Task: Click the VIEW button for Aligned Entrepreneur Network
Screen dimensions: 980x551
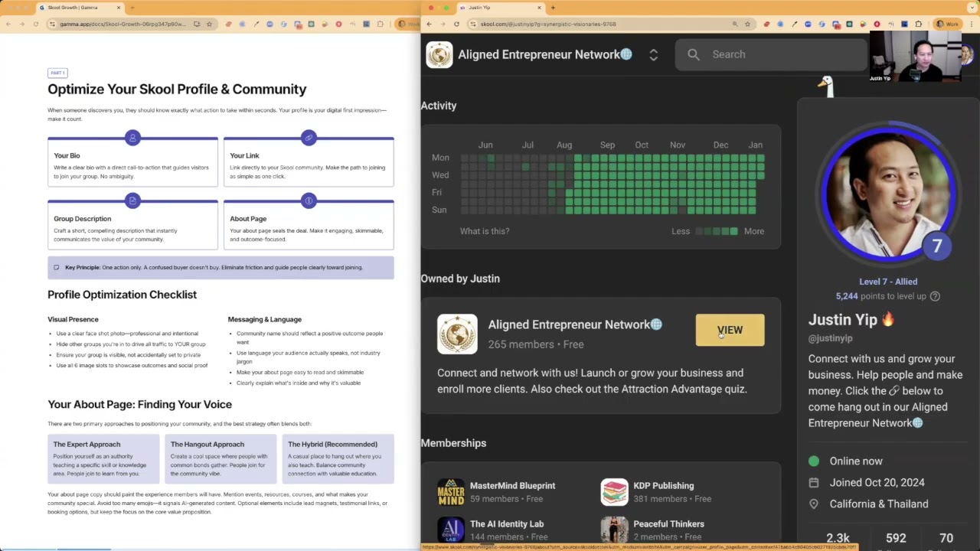Action: [730, 330]
